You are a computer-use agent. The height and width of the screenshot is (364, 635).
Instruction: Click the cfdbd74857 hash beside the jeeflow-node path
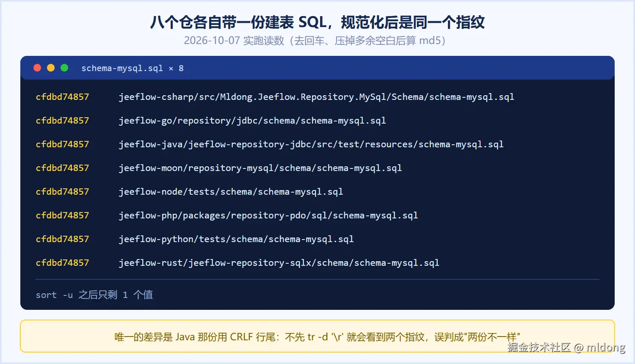click(x=63, y=192)
